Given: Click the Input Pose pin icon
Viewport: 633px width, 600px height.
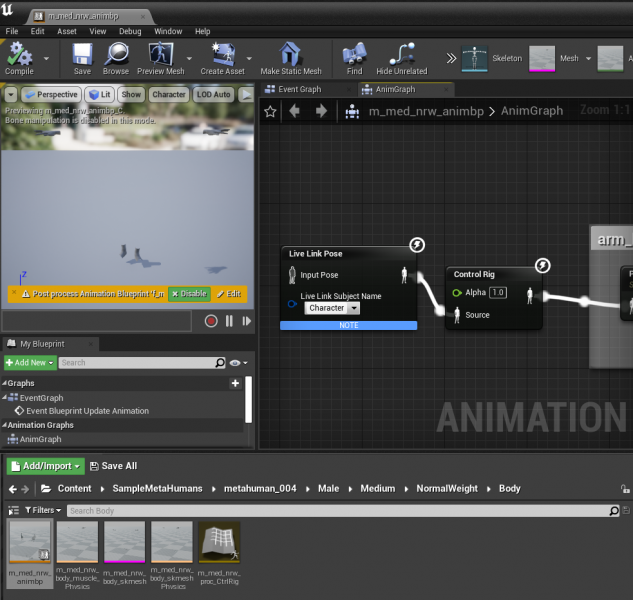Looking at the screenshot, I should [x=292, y=275].
